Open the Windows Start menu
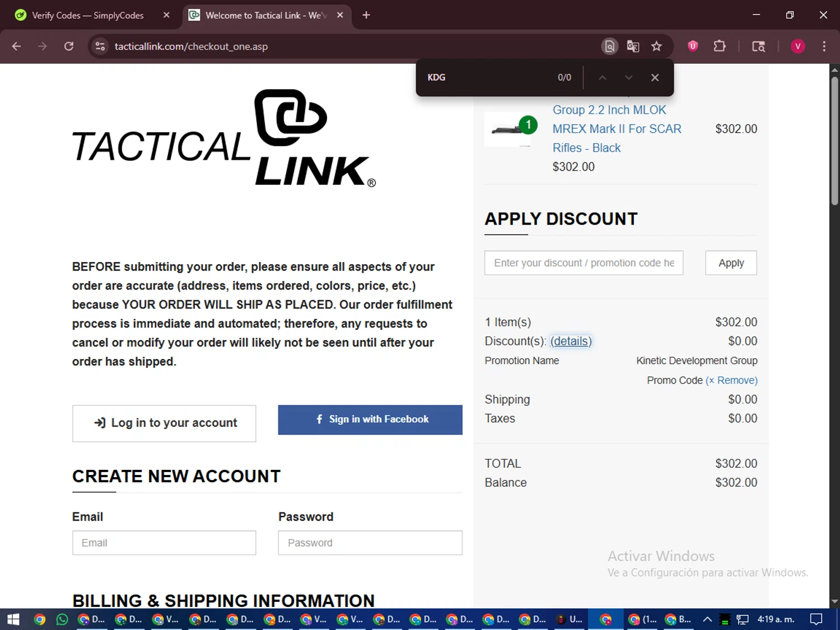 [13, 619]
